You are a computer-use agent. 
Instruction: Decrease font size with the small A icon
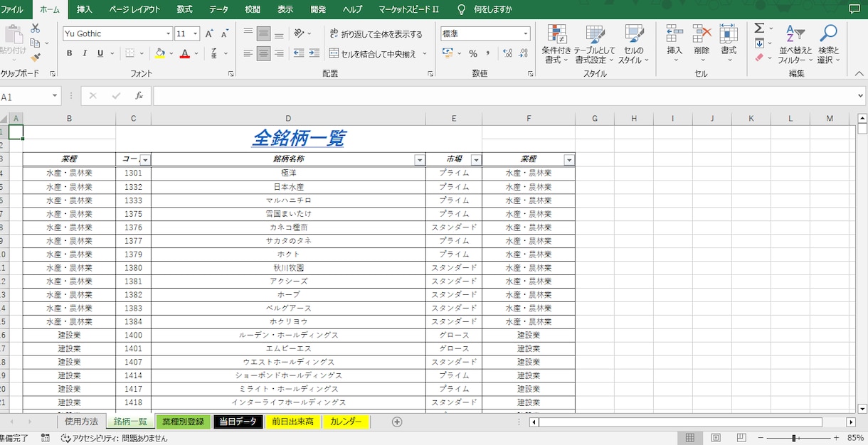click(x=225, y=33)
